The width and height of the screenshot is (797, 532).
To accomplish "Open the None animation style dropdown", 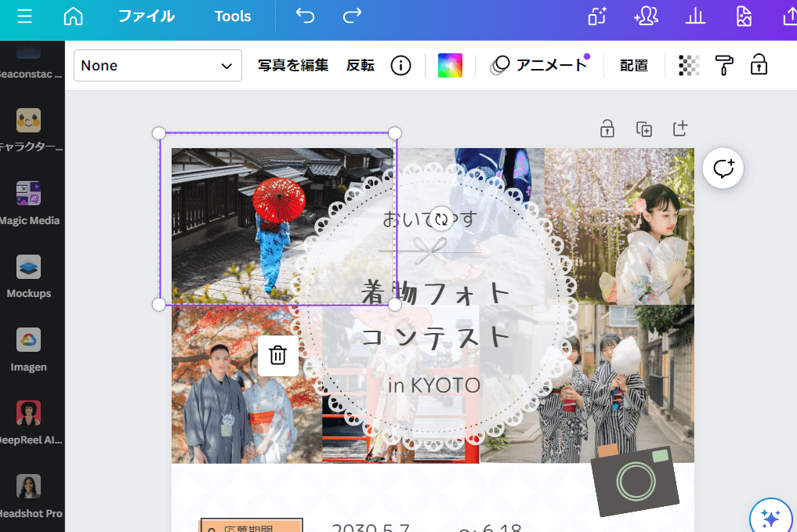I will coord(157,65).
